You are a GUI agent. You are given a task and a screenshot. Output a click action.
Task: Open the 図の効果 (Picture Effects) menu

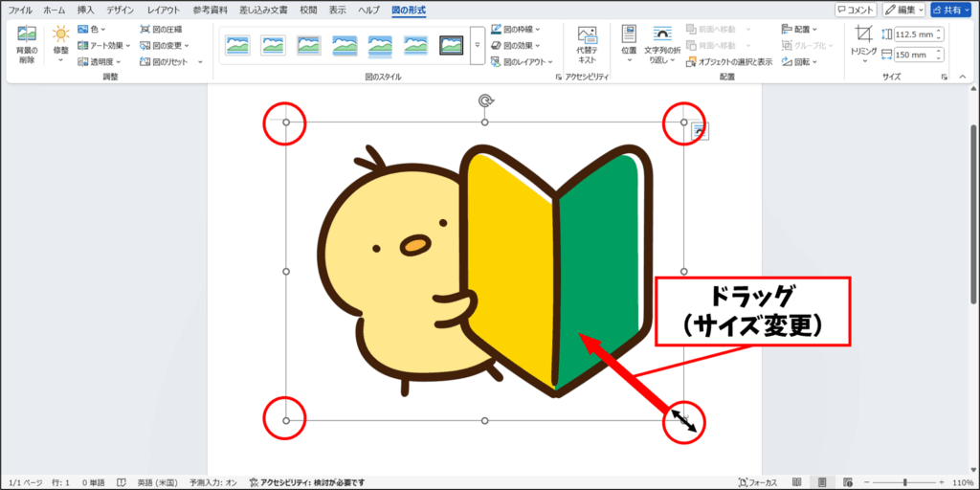[x=516, y=45]
